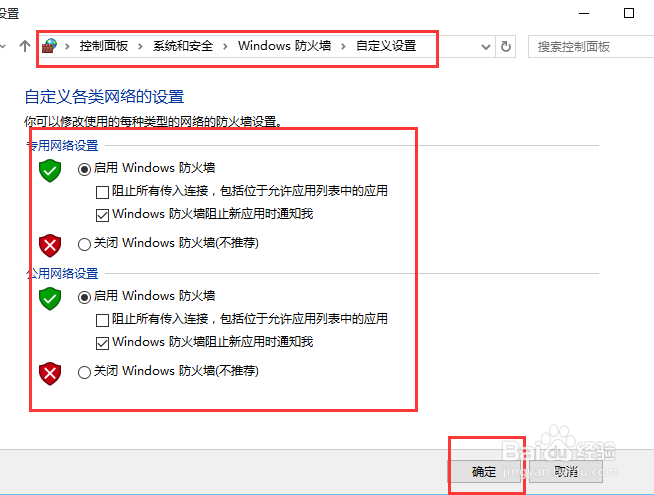Click 自定义设置 breadcrumb item
Image resolution: width=654 pixels, height=495 pixels.
(386, 46)
